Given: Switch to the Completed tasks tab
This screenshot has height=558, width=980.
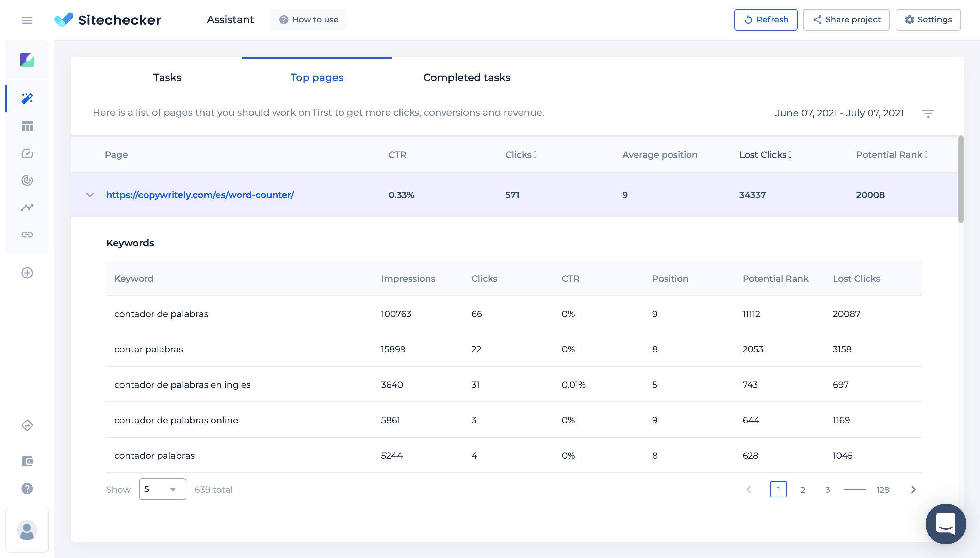Looking at the screenshot, I should pos(467,77).
